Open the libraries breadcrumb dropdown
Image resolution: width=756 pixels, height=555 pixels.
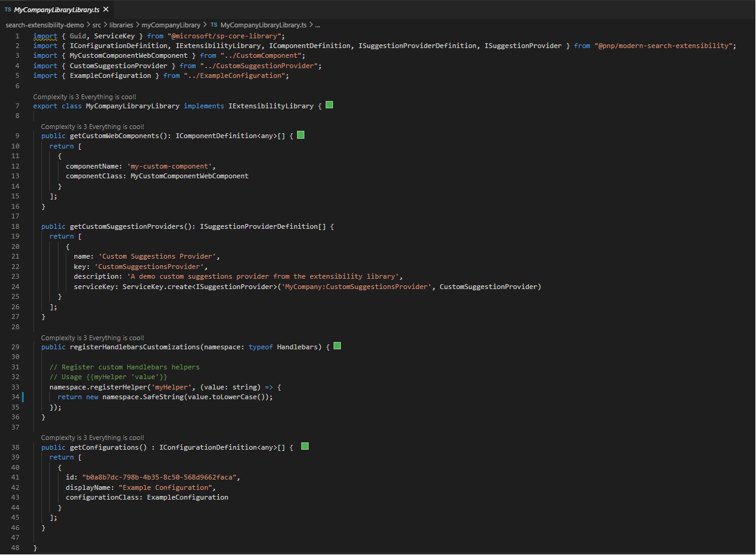[121, 25]
